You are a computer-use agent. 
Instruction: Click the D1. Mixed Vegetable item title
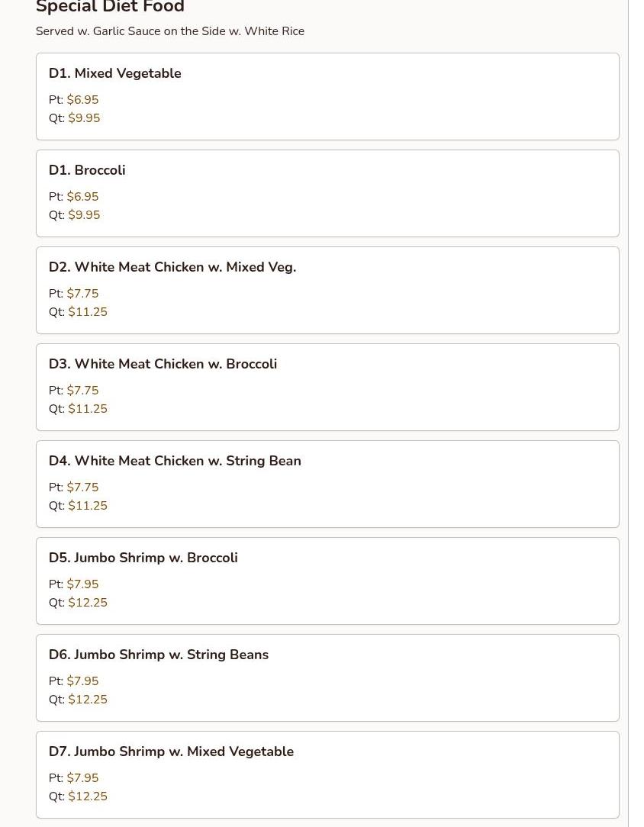(x=114, y=73)
